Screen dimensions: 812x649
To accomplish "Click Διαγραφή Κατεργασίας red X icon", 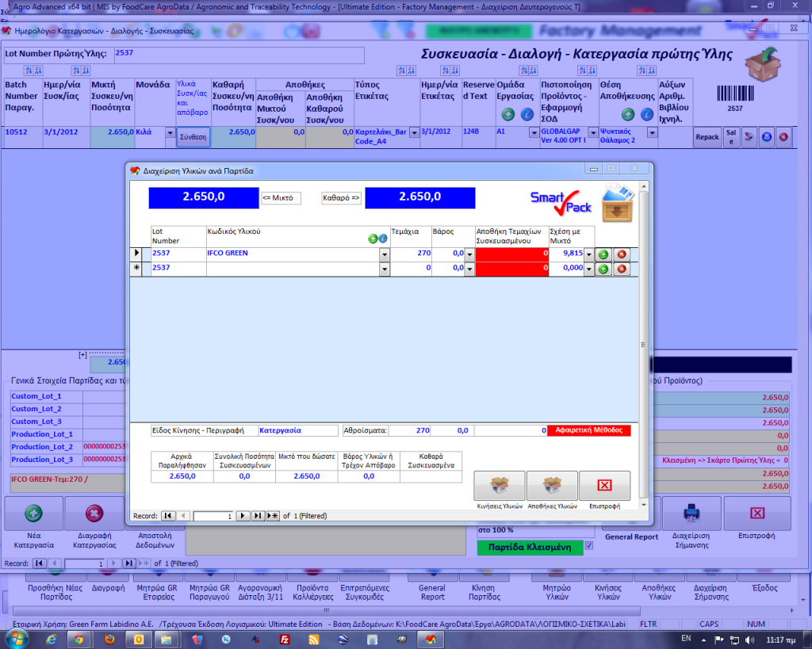I will click(94, 513).
